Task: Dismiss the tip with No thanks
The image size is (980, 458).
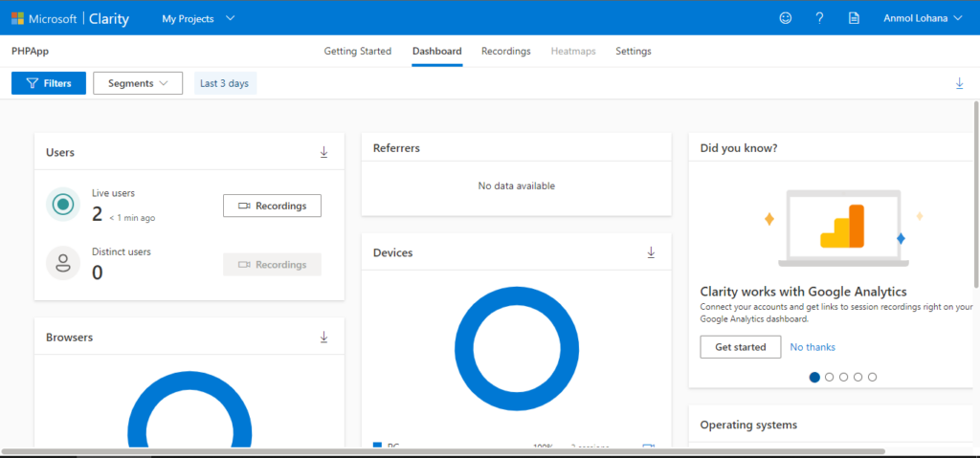Action: click(x=813, y=347)
